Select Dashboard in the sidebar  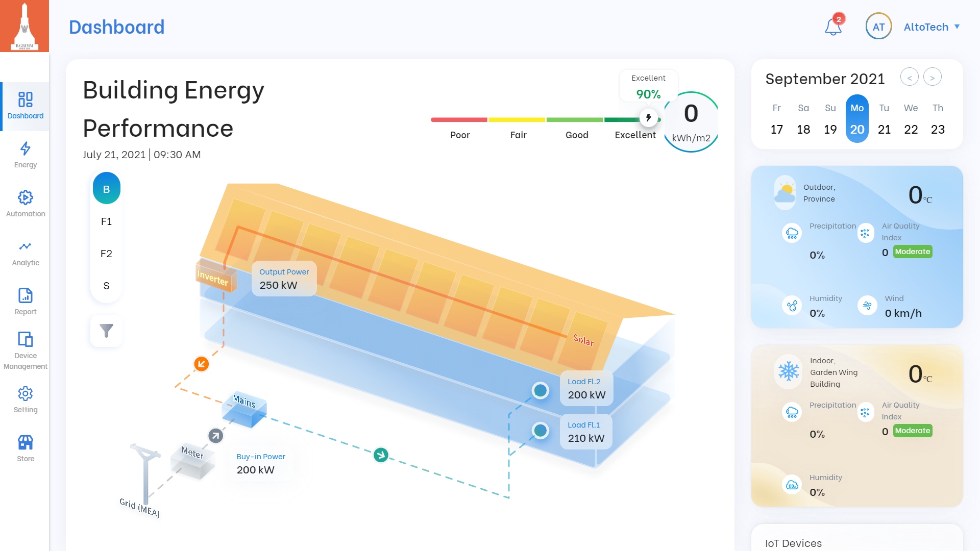(26, 106)
